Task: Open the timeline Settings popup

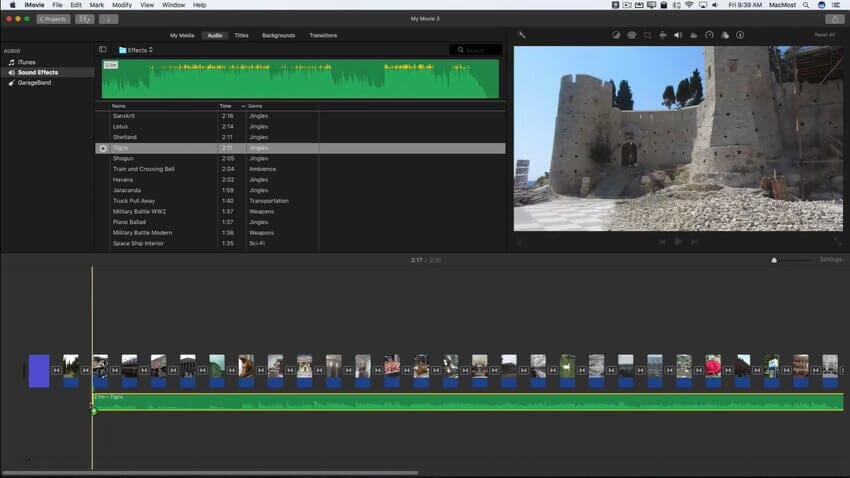Action: (830, 259)
